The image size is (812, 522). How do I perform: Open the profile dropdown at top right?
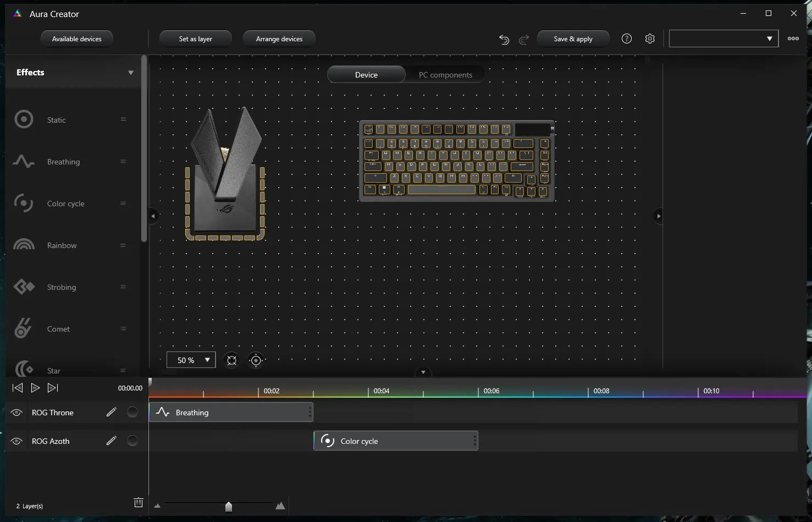pyautogui.click(x=723, y=39)
